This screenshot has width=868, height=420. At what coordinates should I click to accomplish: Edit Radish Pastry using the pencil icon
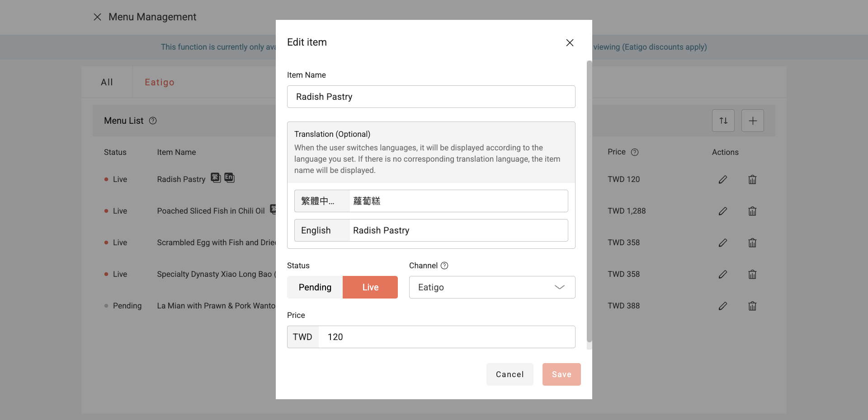722,179
